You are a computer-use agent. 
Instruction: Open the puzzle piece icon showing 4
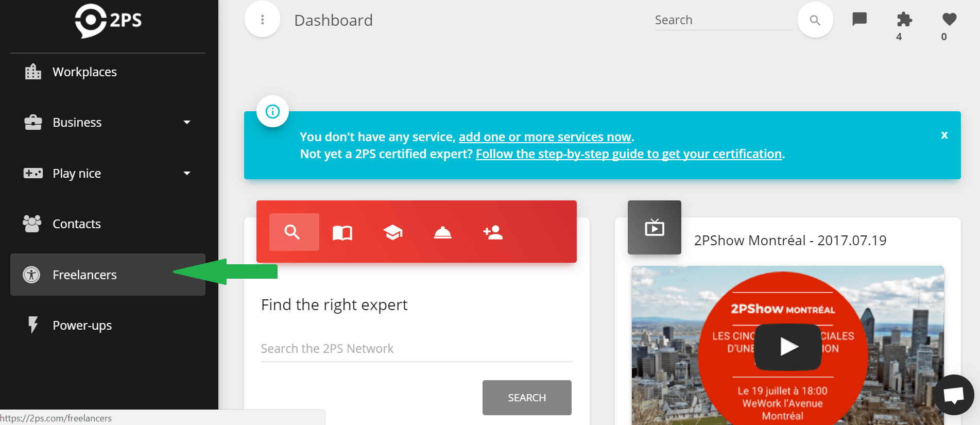click(x=904, y=20)
